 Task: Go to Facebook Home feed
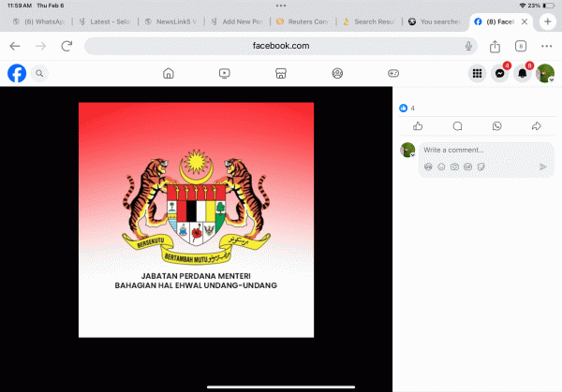[x=169, y=73]
